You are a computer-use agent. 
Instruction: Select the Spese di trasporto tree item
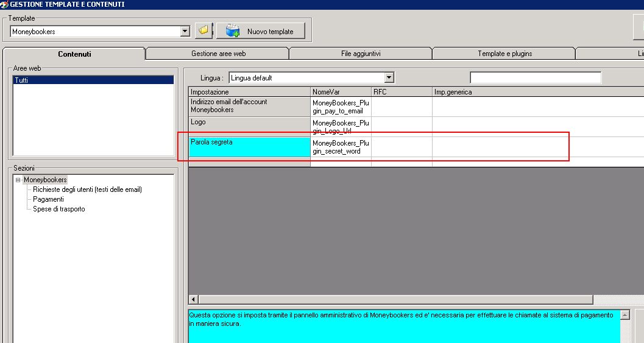58,209
